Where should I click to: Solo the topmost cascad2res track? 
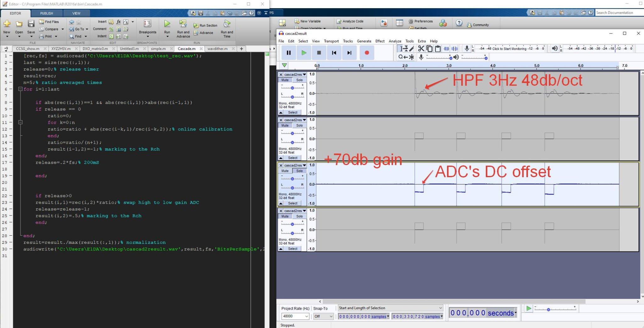(x=299, y=80)
